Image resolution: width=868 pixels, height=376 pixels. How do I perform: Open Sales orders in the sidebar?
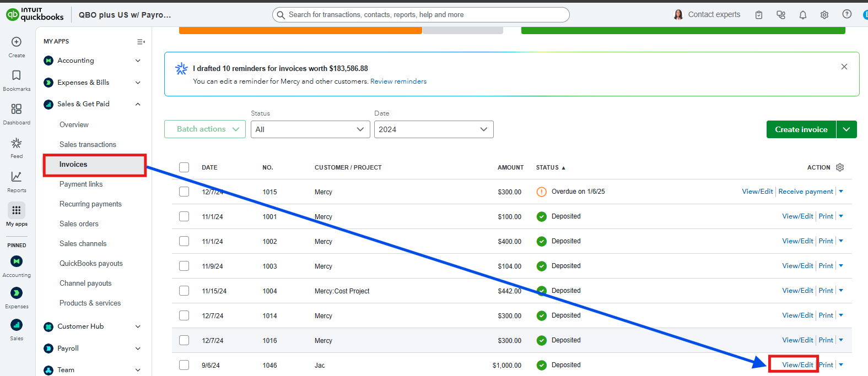pyautogui.click(x=79, y=224)
